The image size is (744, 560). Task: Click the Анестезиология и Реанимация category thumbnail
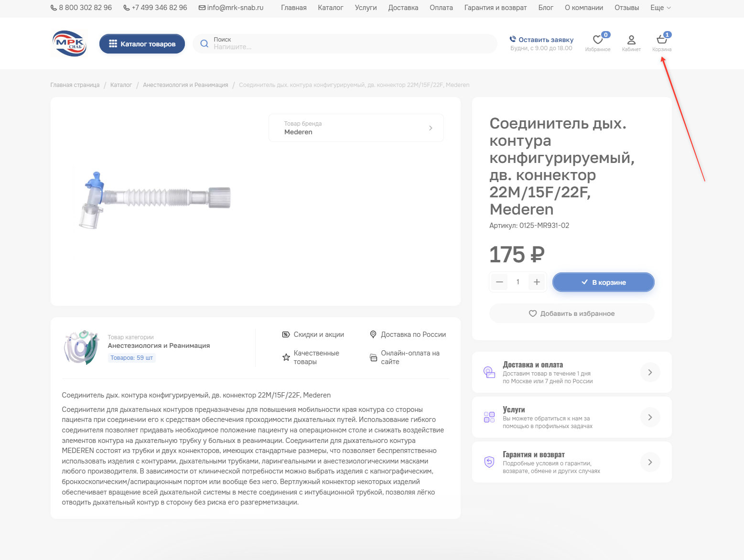tap(82, 347)
